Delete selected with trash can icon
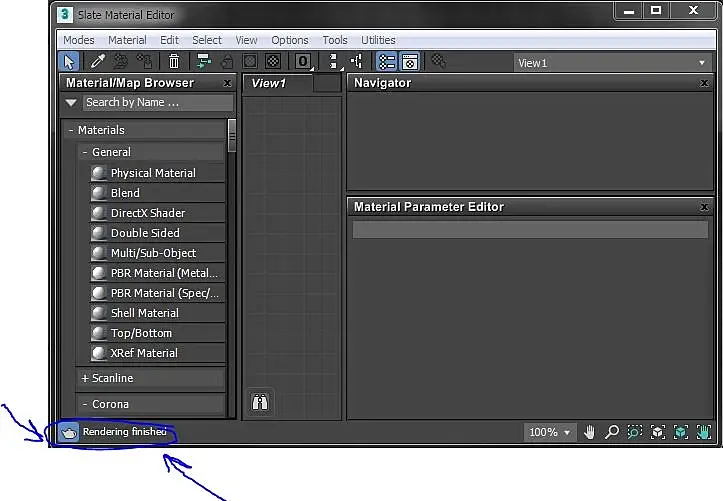The width and height of the screenshot is (723, 501). (x=174, y=61)
